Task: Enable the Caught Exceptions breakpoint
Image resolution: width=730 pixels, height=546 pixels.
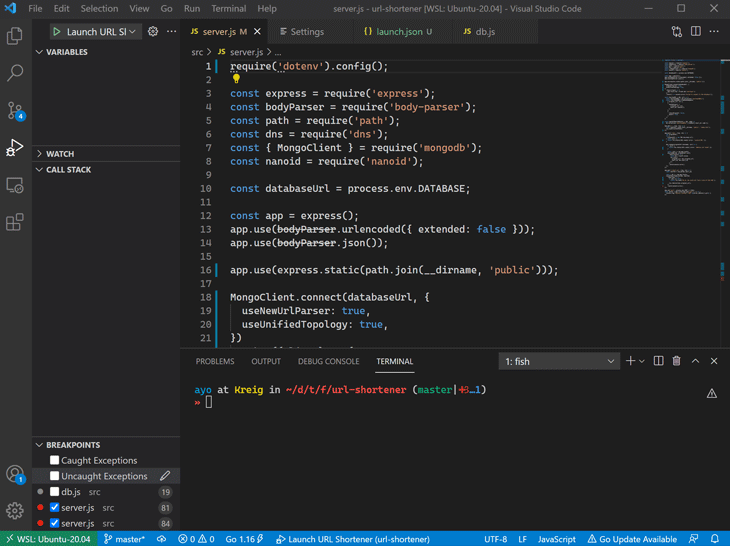Action: click(54, 460)
